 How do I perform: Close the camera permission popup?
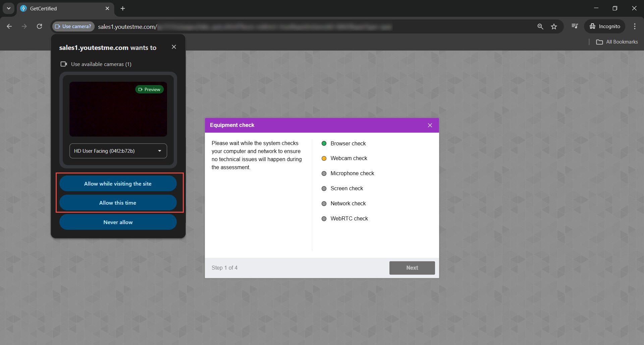174,47
